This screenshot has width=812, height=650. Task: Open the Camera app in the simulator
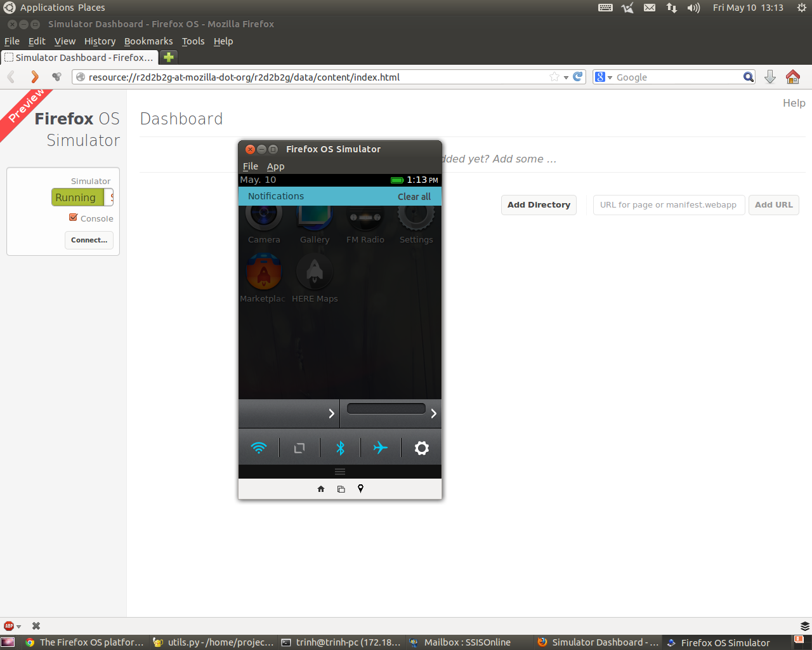[264, 219]
